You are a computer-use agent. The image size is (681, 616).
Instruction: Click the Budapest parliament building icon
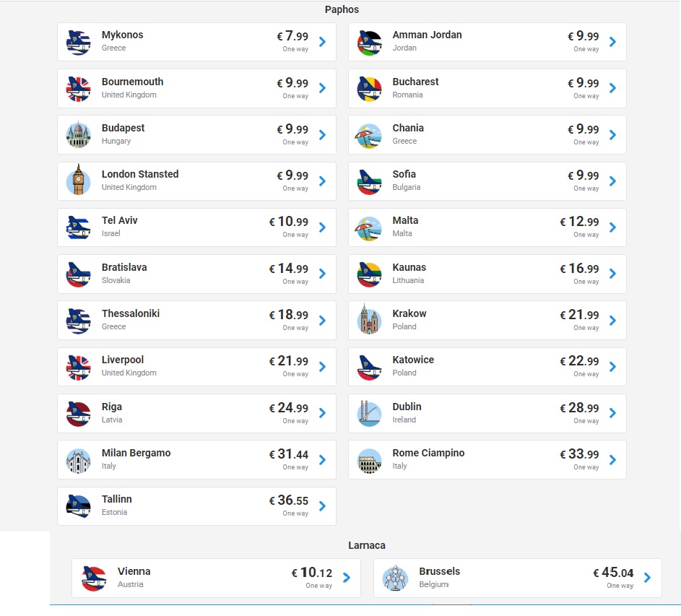pos(78,134)
